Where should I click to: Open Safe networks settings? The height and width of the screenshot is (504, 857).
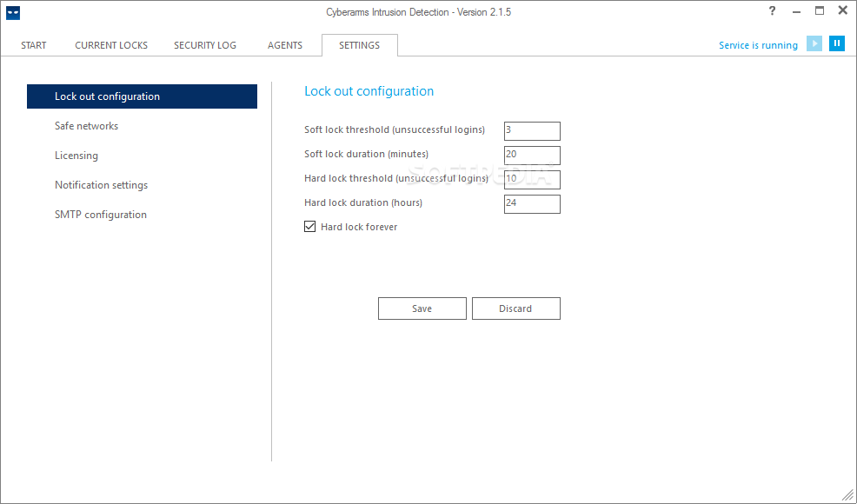pyautogui.click(x=86, y=126)
